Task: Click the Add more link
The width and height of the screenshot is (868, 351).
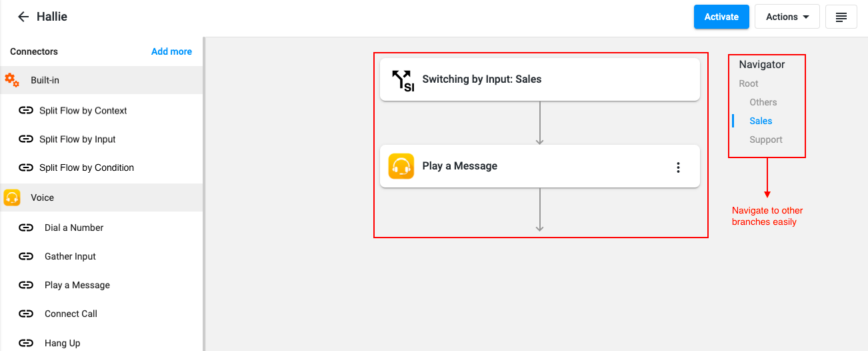Action: [171, 51]
